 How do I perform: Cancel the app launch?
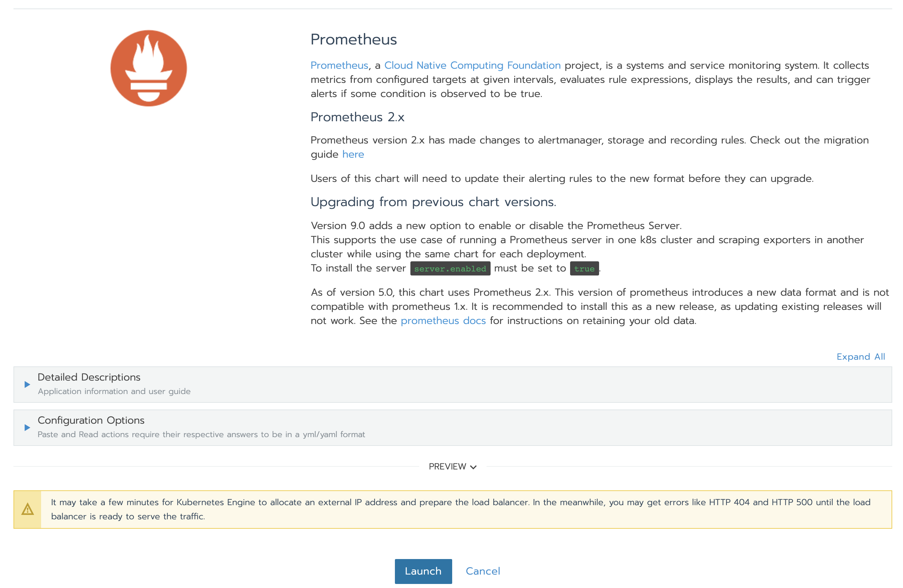[482, 571]
